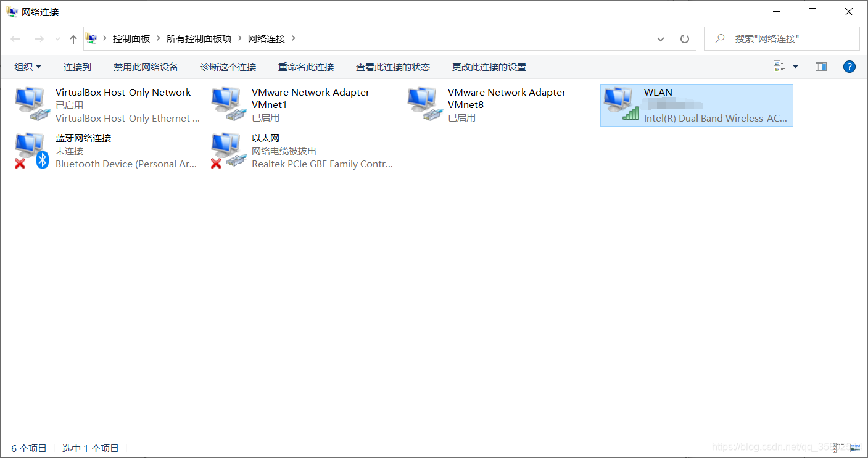The height and width of the screenshot is (458, 868).
Task: Select the VMware Network Adapter VMnet1 icon
Action: click(228, 104)
